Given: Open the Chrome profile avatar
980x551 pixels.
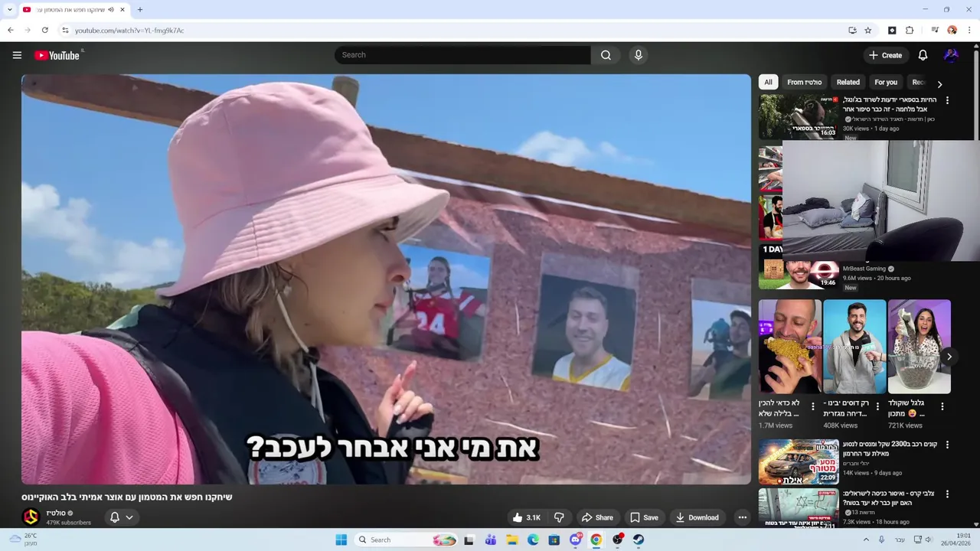Looking at the screenshot, I should pyautogui.click(x=952, y=31).
